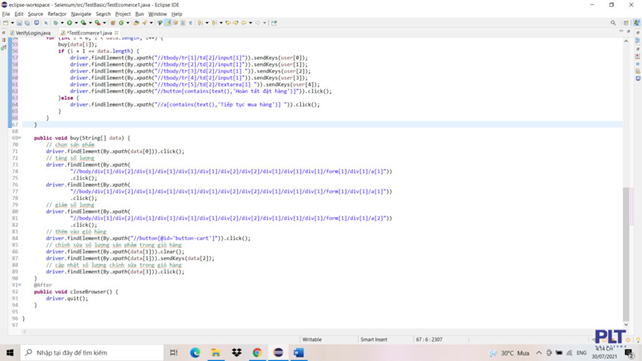Click the magnifier Quick Access search icon

pos(613,23)
